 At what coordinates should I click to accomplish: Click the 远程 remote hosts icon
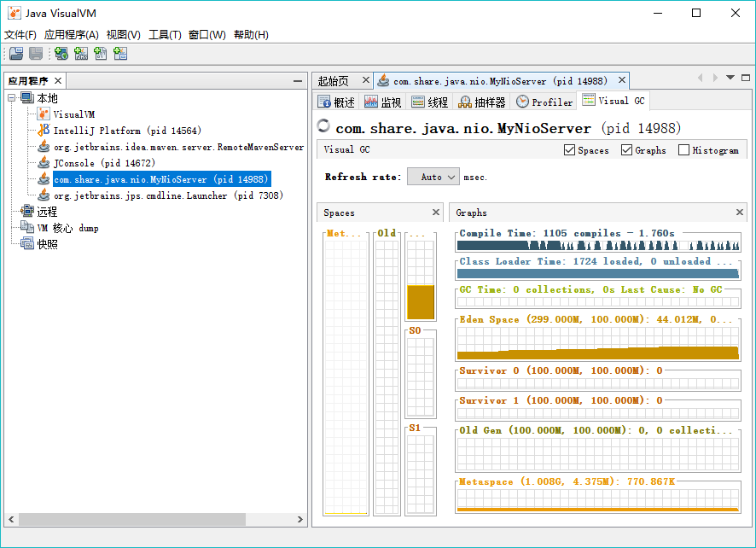(x=27, y=212)
